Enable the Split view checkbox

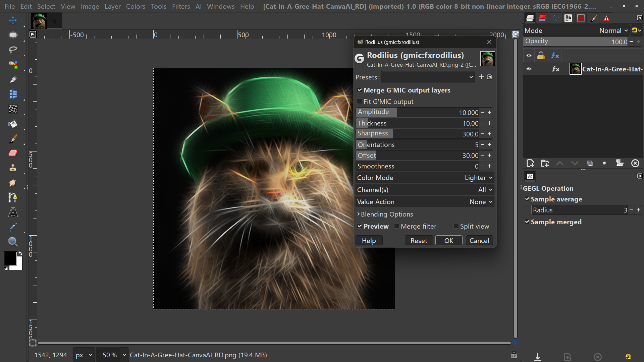(x=456, y=226)
